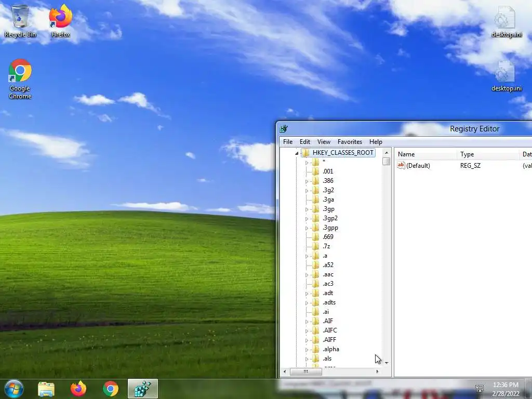
Task: Expand the .aac key node
Action: tap(307, 275)
